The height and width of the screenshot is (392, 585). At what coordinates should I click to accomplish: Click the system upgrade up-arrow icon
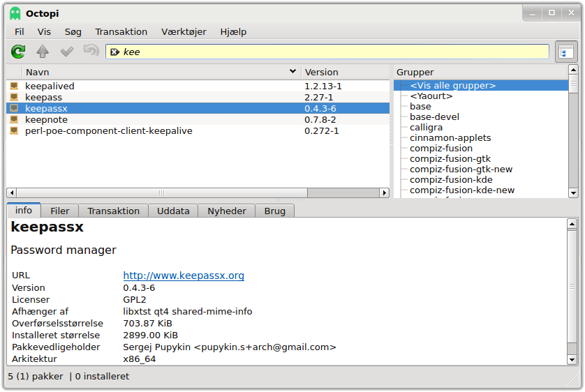tap(43, 52)
